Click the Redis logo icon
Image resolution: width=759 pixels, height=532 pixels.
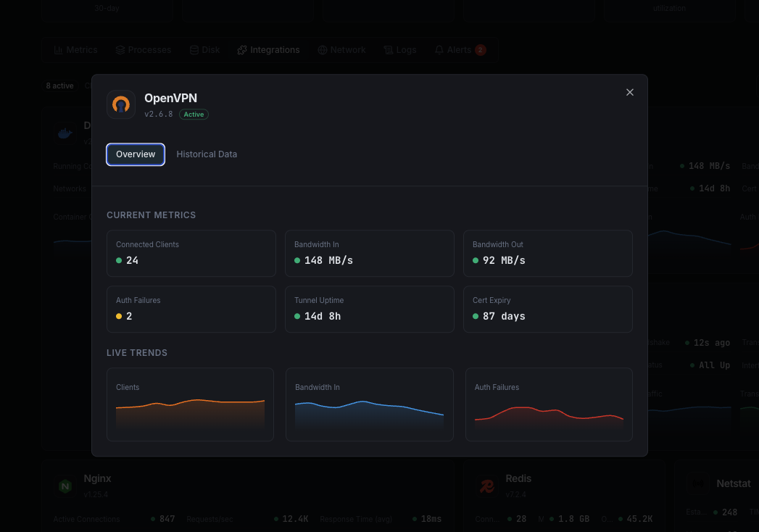coord(486,486)
